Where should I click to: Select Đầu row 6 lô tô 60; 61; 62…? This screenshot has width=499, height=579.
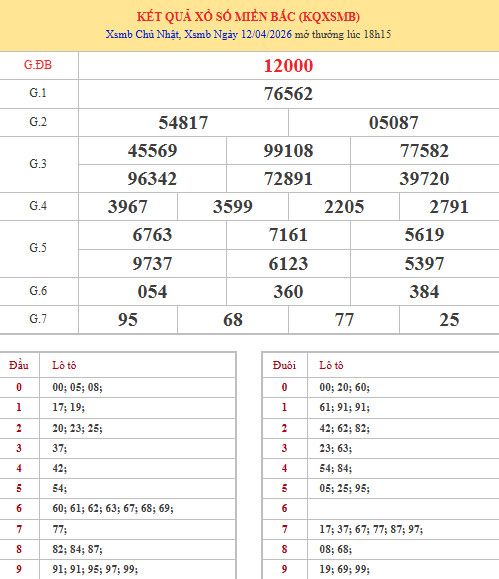(x=113, y=508)
